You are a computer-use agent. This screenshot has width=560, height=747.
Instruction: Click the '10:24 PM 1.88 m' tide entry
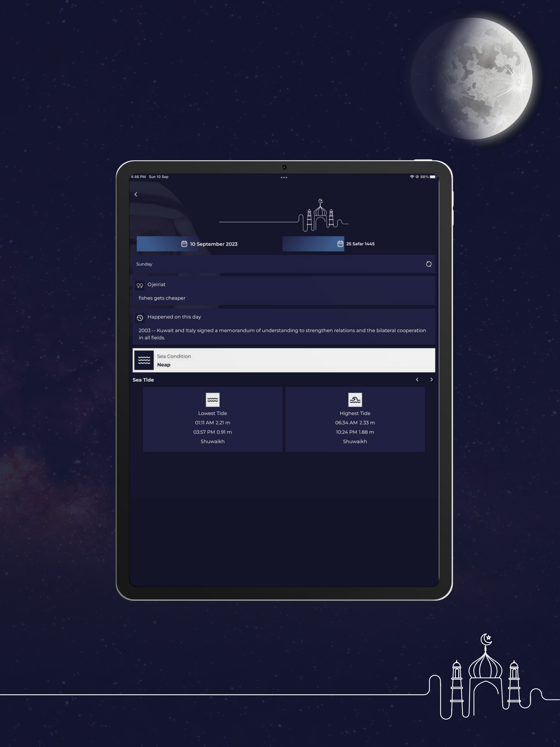pyautogui.click(x=355, y=432)
